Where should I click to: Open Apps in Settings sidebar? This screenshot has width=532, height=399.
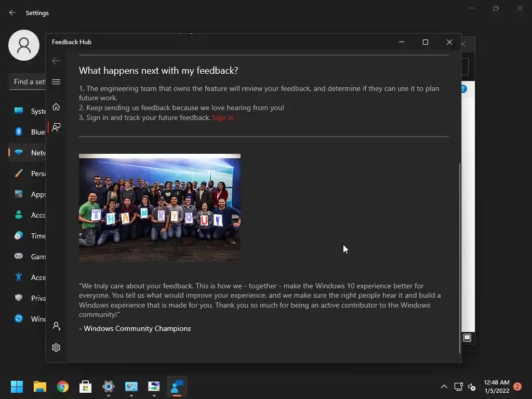[x=27, y=194]
